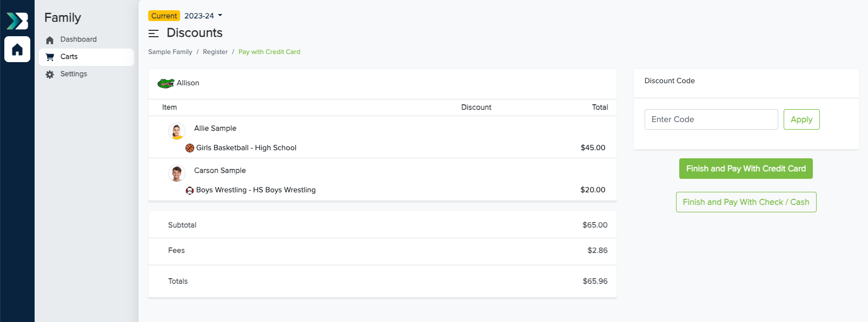Choose Finish and Pay With Check / Cash
The width and height of the screenshot is (868, 322).
tap(746, 202)
